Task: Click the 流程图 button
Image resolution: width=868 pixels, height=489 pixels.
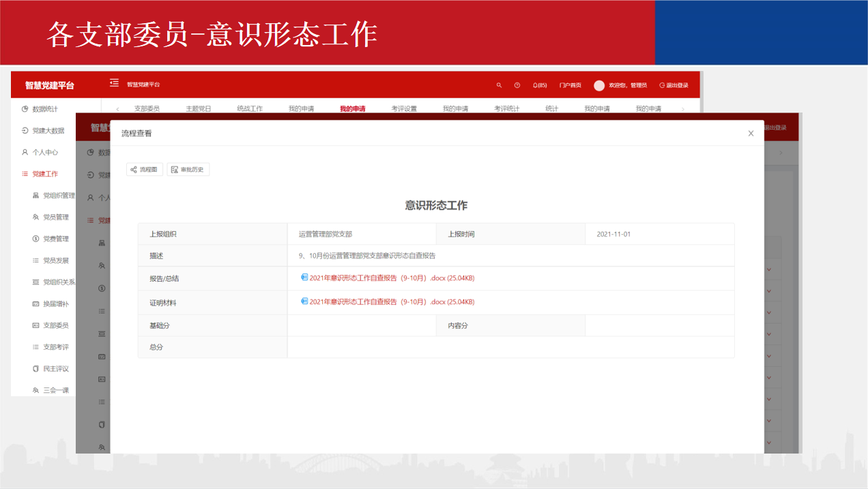Action: [145, 169]
